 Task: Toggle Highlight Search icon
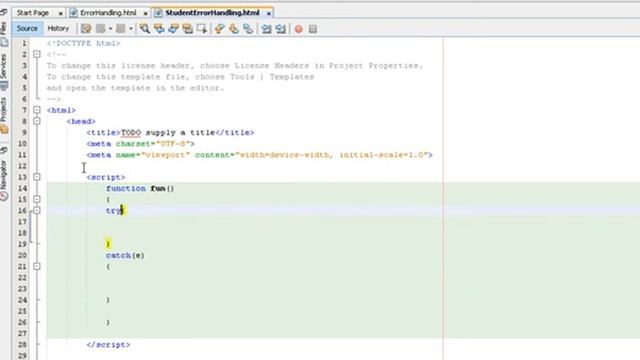pos(187,29)
